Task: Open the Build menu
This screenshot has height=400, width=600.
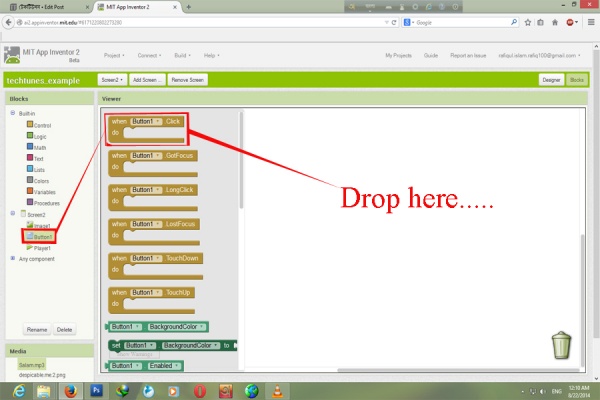Action: pyautogui.click(x=183, y=56)
